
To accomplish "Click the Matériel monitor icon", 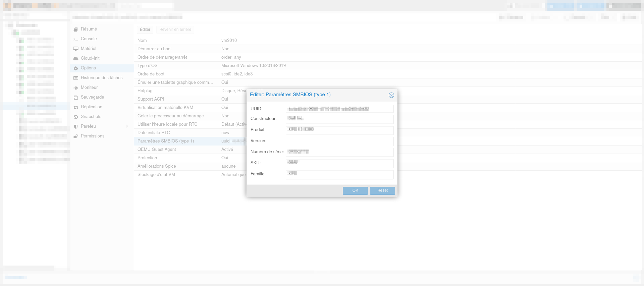I will [76, 49].
